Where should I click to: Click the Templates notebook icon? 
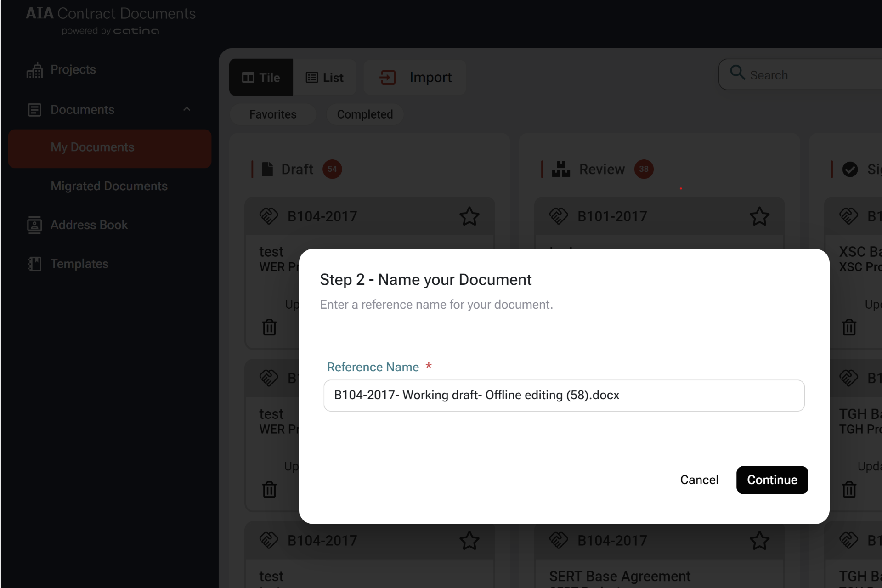click(34, 264)
